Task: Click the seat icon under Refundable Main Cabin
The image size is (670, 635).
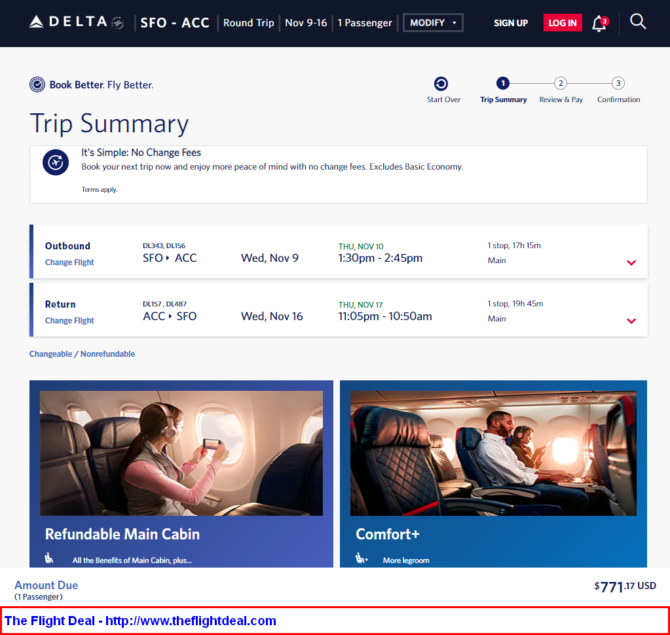Action: 49,558
